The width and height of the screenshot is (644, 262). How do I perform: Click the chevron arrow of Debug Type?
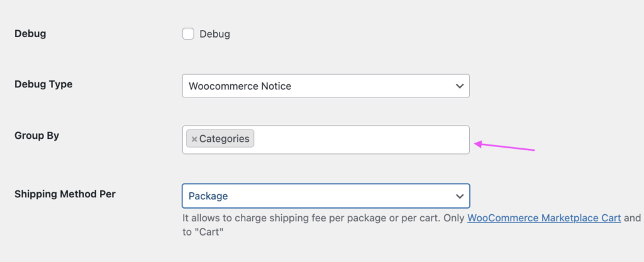coord(460,86)
